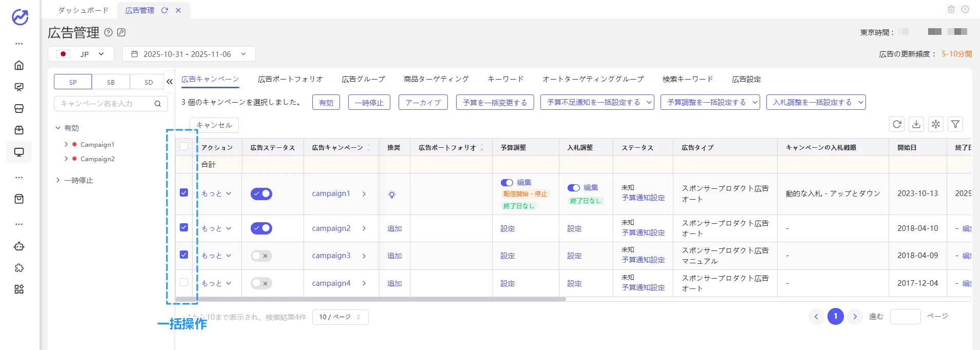Toggle campaign1 予算調整 switch
Image resolution: width=980 pixels, height=350 pixels.
507,183
